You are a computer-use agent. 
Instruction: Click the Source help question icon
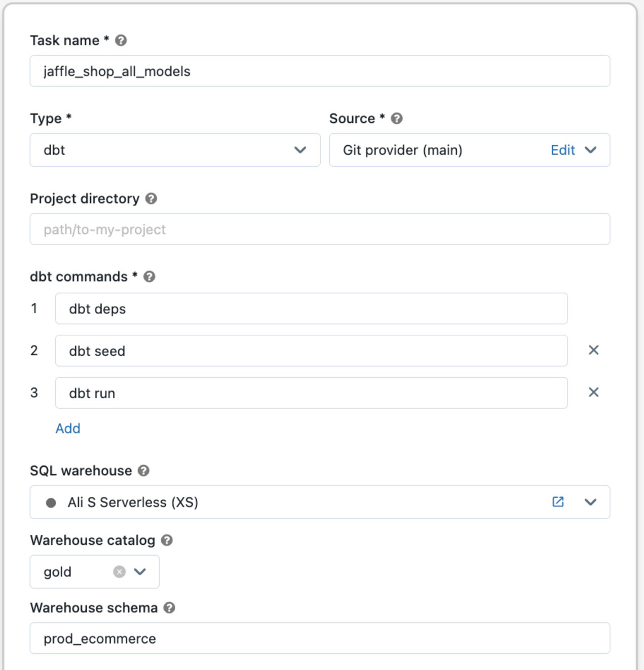[x=397, y=119]
